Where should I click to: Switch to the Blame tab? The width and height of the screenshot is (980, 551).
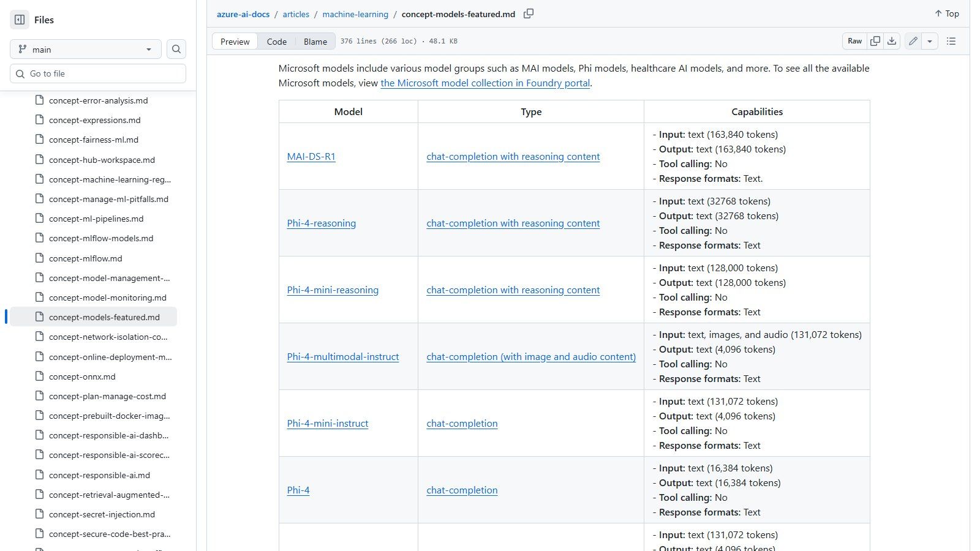point(315,42)
